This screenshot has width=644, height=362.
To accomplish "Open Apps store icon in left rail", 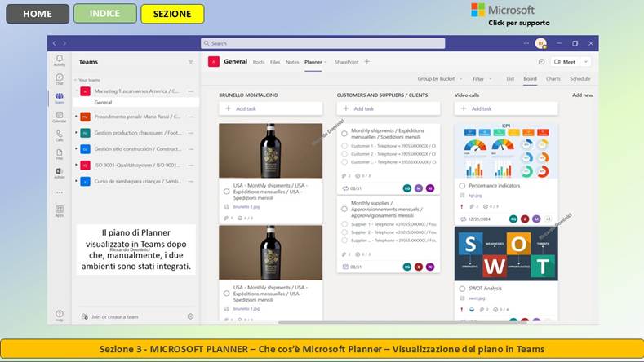I will click(60, 211).
